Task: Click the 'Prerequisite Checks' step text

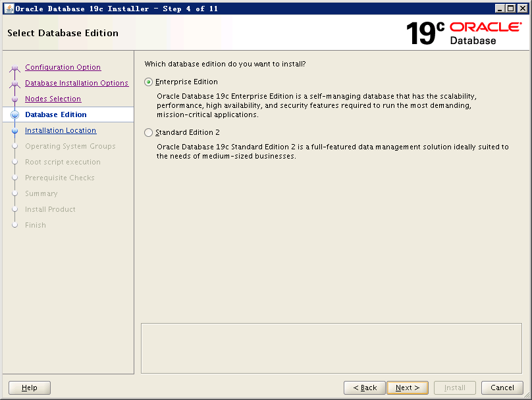Action: click(60, 178)
